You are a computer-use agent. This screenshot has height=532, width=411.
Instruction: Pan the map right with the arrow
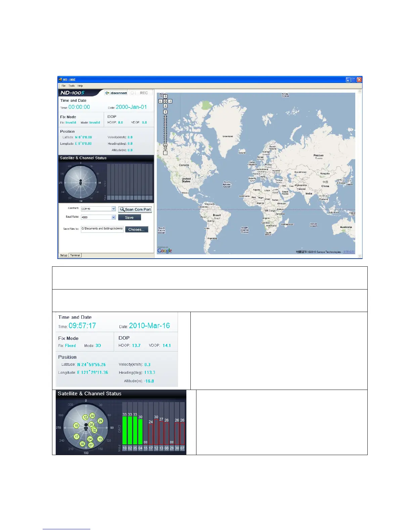click(170, 101)
